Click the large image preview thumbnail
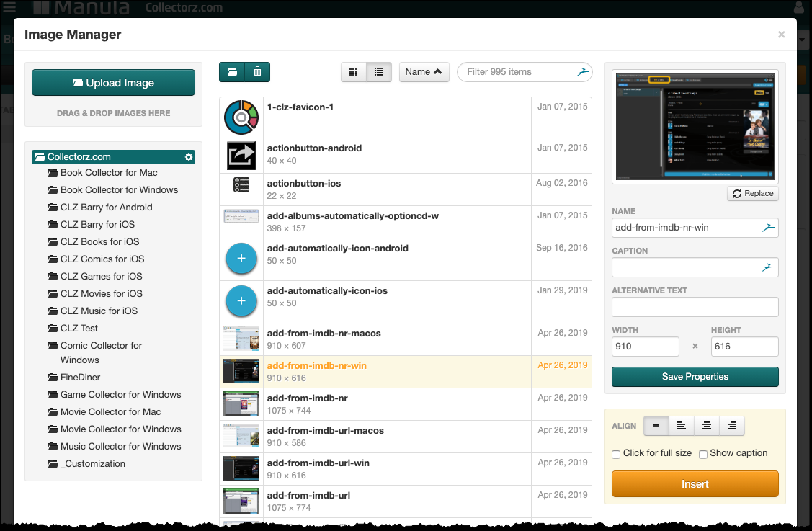This screenshot has height=531, width=812. 695,127
